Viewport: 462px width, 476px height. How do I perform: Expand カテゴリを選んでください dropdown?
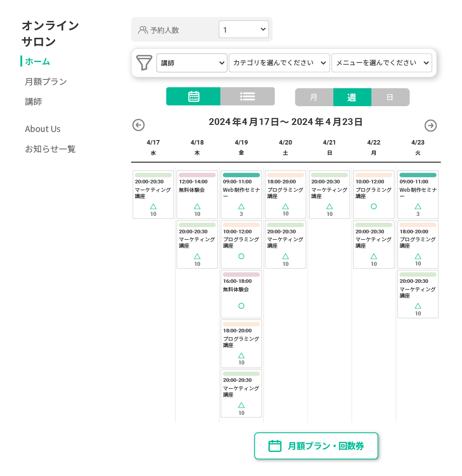(279, 63)
